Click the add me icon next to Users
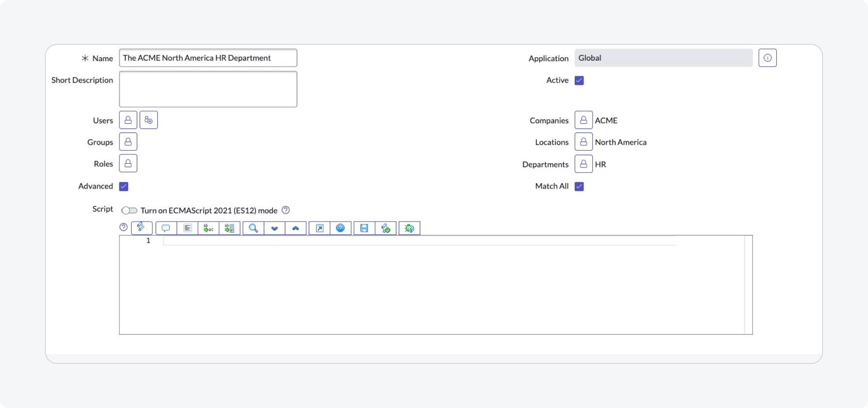Image resolution: width=868 pixels, height=408 pixels. pyautogui.click(x=149, y=120)
